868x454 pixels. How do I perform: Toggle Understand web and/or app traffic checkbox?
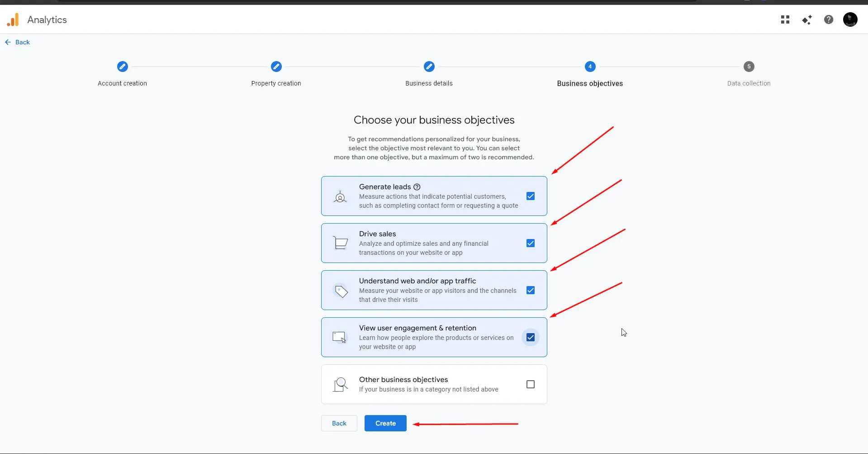tap(531, 290)
